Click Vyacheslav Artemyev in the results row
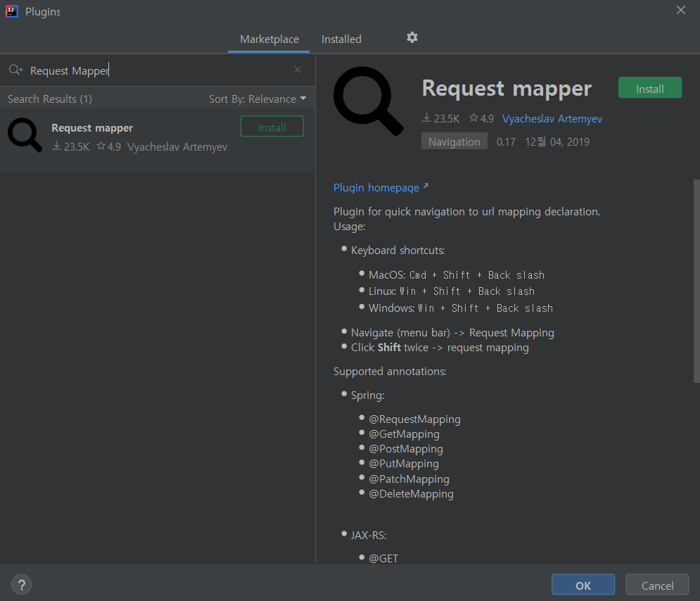The width and height of the screenshot is (700, 601). (177, 147)
